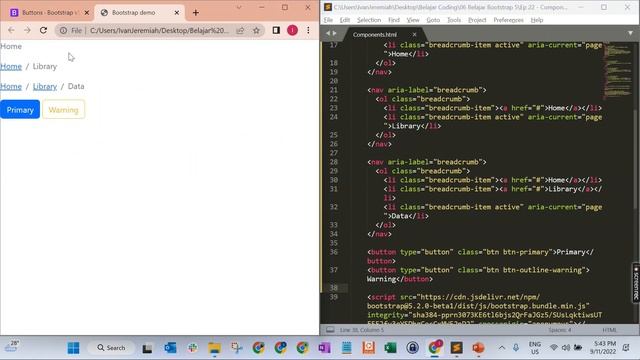
Task: Change syntax via HTML status label
Action: [610, 330]
